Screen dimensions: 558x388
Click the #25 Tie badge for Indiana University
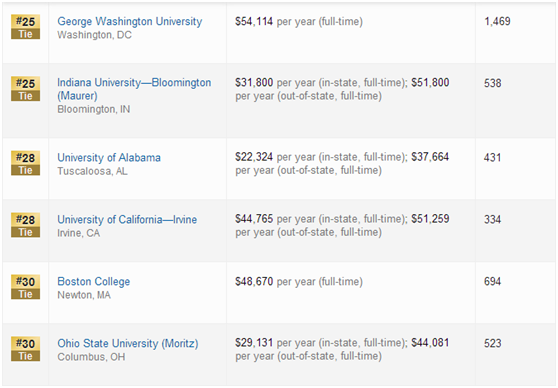point(25,89)
